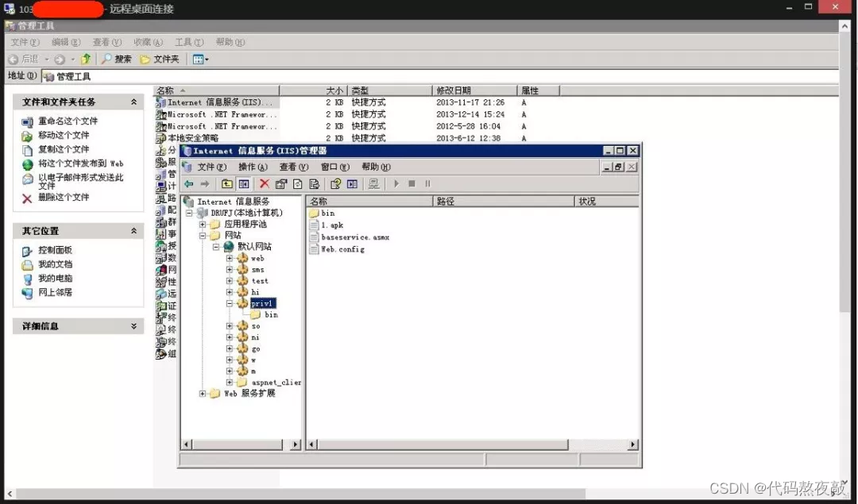The width and height of the screenshot is (858, 504).
Task: Click the Export List icon in IIS toolbar
Action: point(314,183)
